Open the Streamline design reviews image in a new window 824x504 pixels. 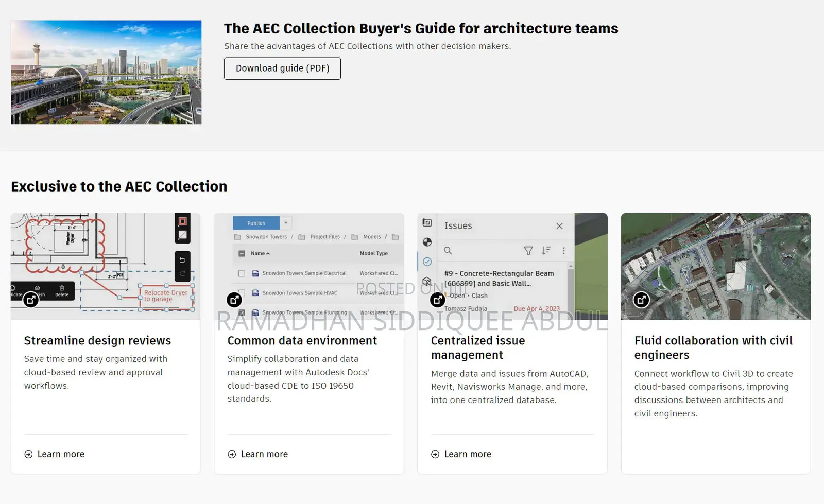(x=31, y=300)
